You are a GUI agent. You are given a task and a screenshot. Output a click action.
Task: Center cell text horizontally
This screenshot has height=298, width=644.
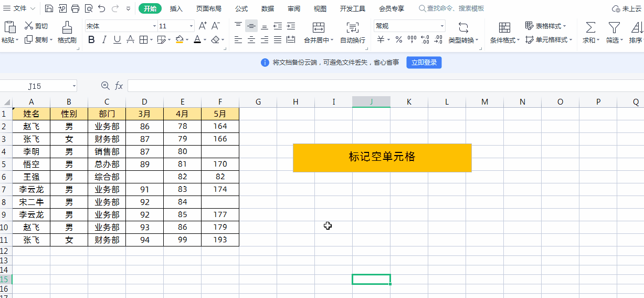tap(251, 39)
